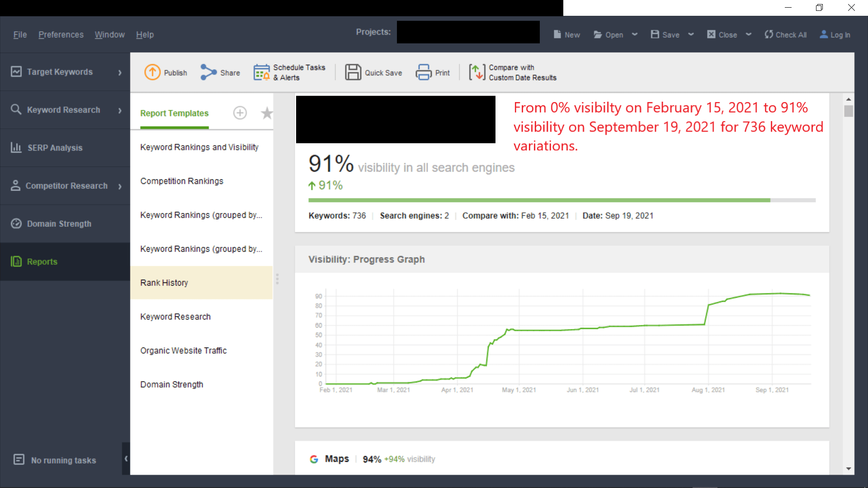Click the star favorites icon beside Report Templates
The width and height of the screenshot is (868, 488).
click(267, 113)
